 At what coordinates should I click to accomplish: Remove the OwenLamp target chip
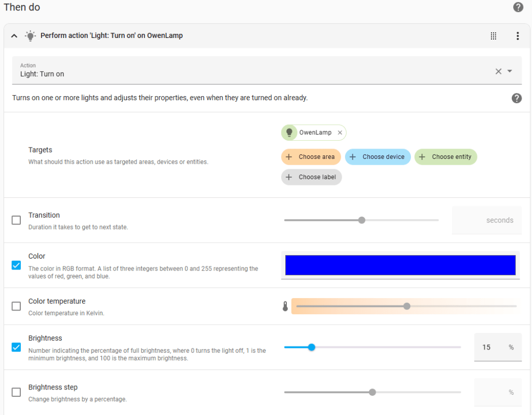pyautogui.click(x=340, y=132)
